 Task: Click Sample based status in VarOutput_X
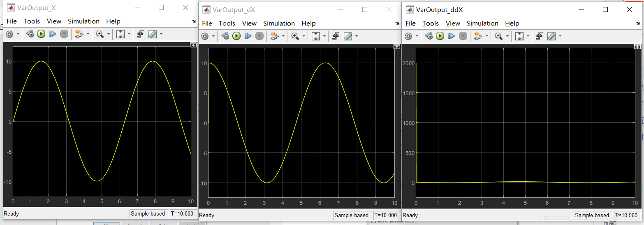click(x=148, y=213)
